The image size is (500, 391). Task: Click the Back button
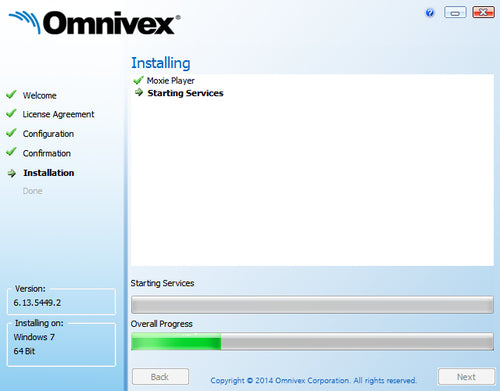(160, 377)
